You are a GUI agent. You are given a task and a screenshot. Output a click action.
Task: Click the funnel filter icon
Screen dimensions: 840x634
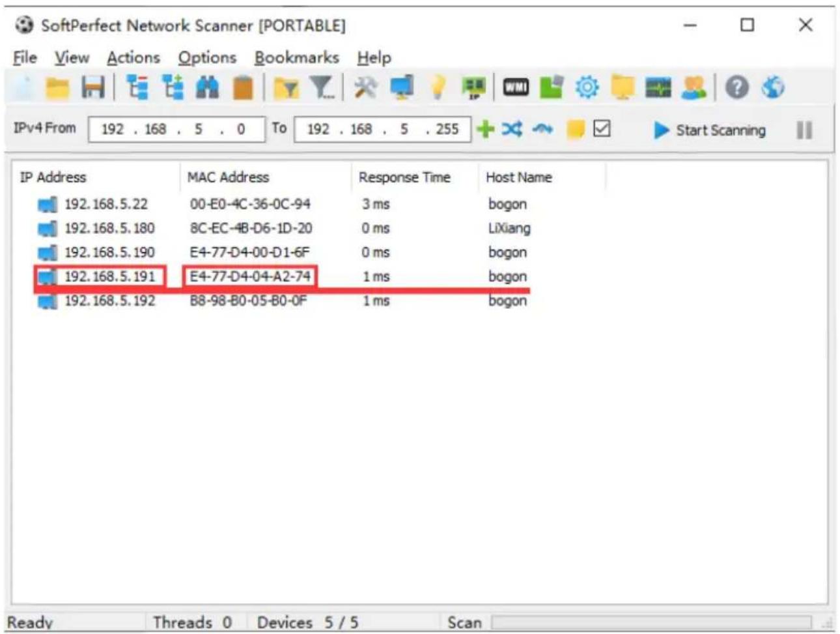(322, 87)
